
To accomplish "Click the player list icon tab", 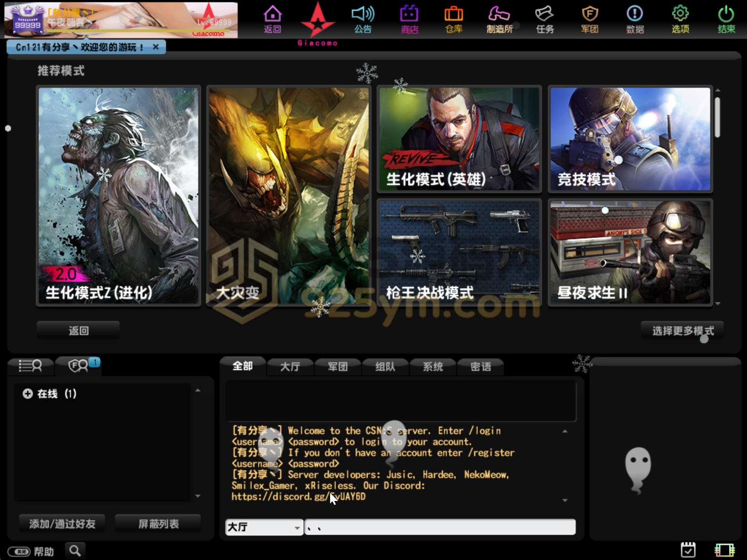I will [x=30, y=365].
